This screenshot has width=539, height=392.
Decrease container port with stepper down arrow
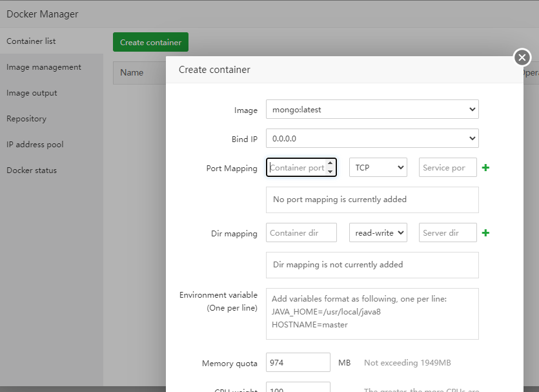tap(331, 172)
